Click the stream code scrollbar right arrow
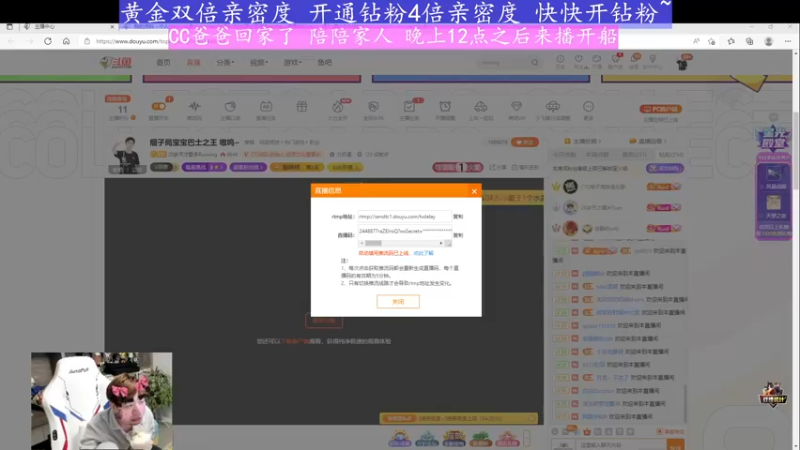The image size is (800, 450). coord(441,243)
